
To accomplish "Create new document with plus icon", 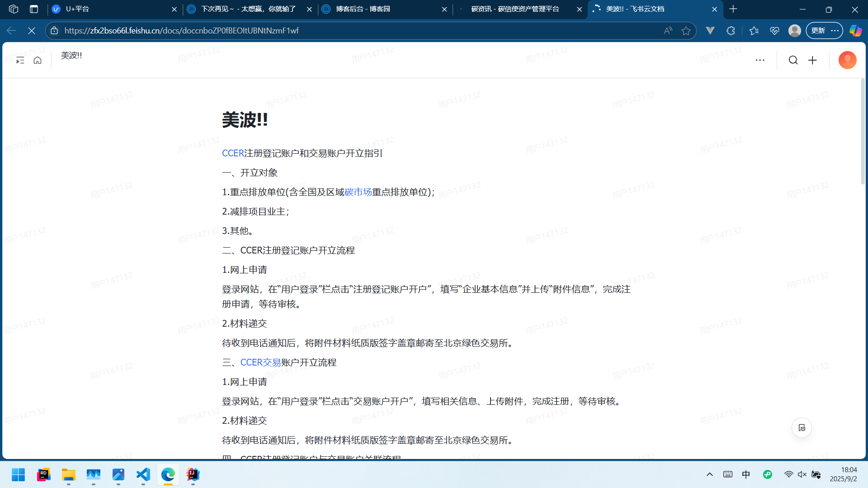I will click(812, 60).
